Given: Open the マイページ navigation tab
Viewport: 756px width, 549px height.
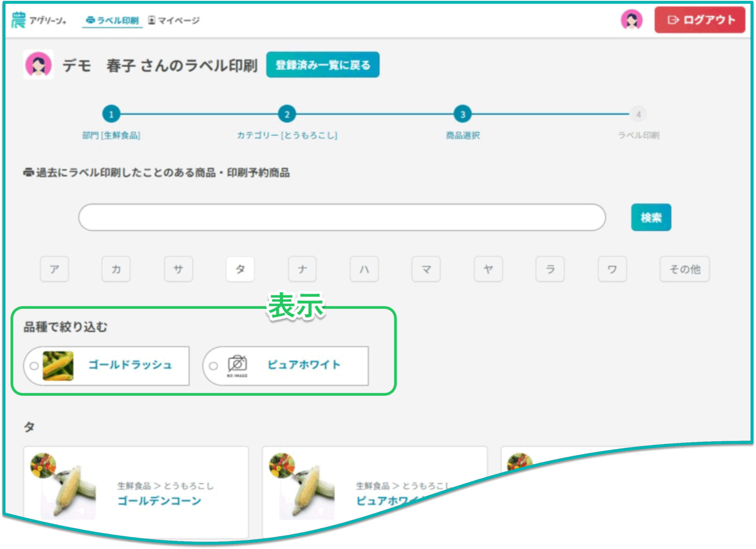Looking at the screenshot, I should (174, 21).
